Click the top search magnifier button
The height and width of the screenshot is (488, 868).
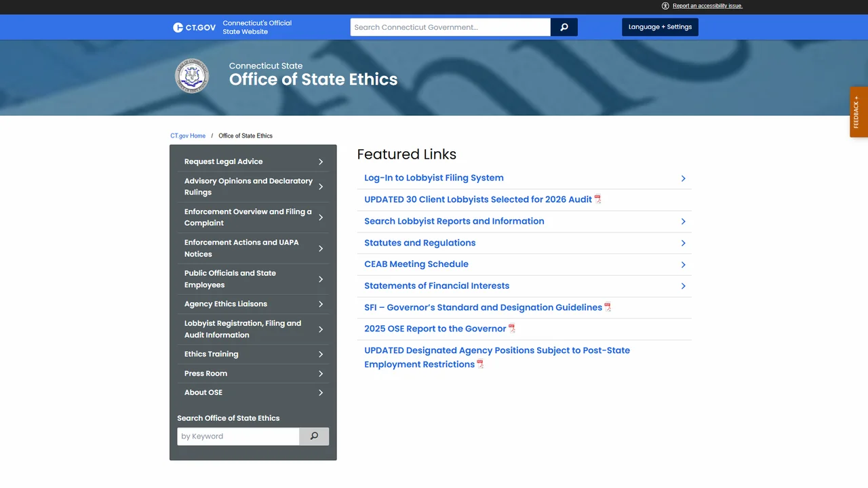tap(564, 27)
